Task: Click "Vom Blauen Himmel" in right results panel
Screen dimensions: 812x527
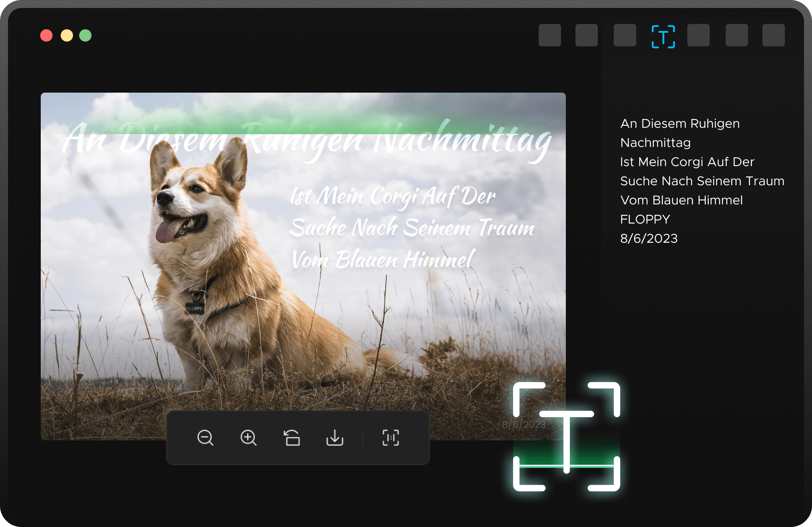Action: [681, 200]
